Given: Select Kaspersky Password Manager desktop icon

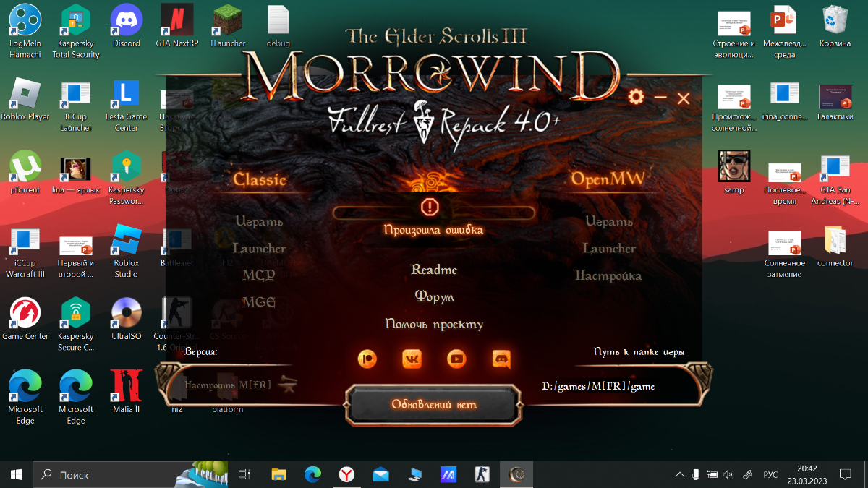Looking at the screenshot, I should (127, 178).
